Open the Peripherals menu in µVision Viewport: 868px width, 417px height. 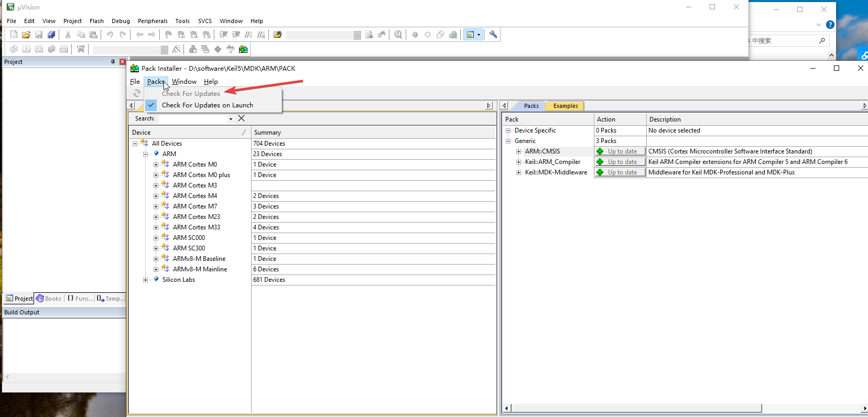(x=153, y=21)
